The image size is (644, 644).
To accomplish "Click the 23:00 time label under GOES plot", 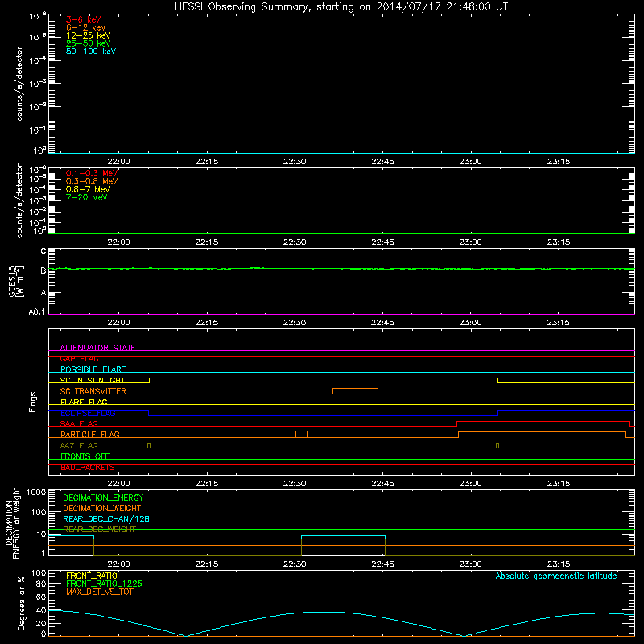I will 470,323.
